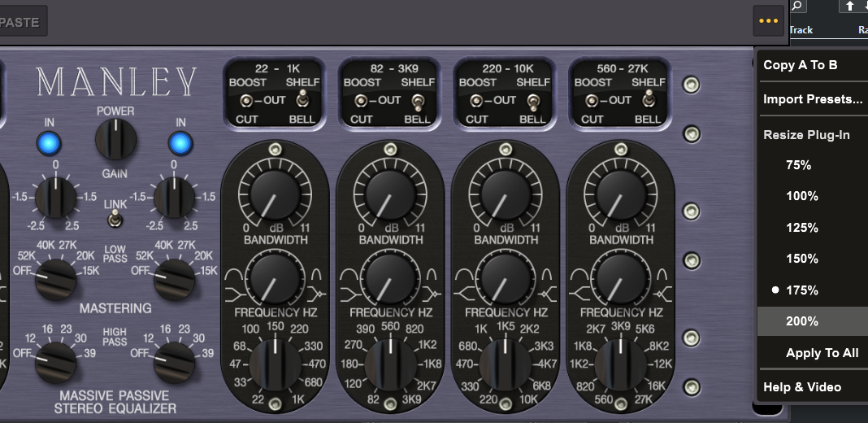Toggle the 82-3K9 band SHELF/BELL switch
This screenshot has width=868, height=423.
point(418,102)
